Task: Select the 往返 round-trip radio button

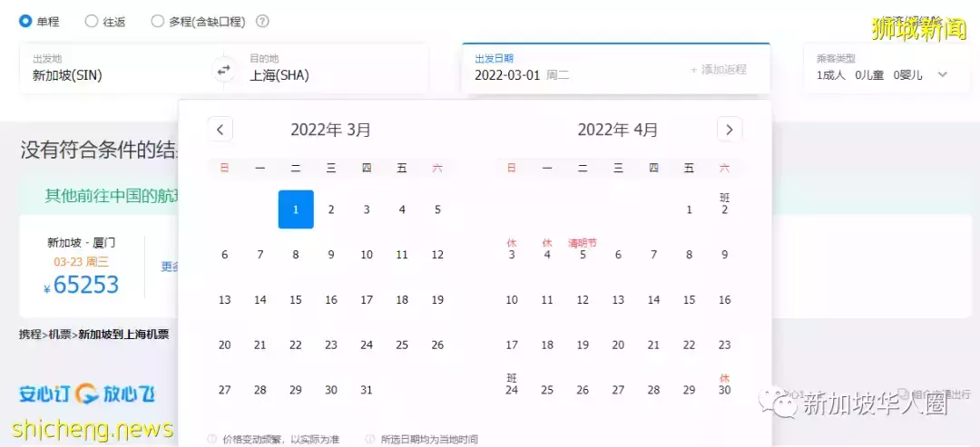Action: coord(92,21)
